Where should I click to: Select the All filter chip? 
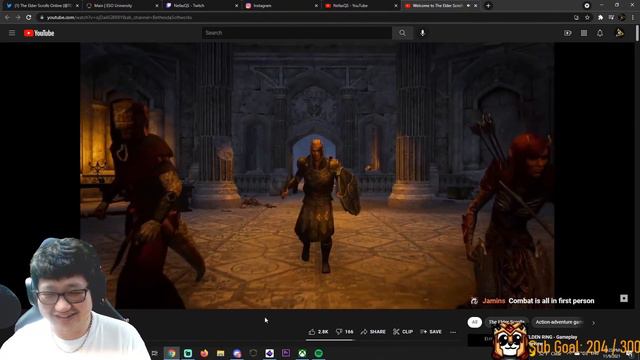(474, 322)
